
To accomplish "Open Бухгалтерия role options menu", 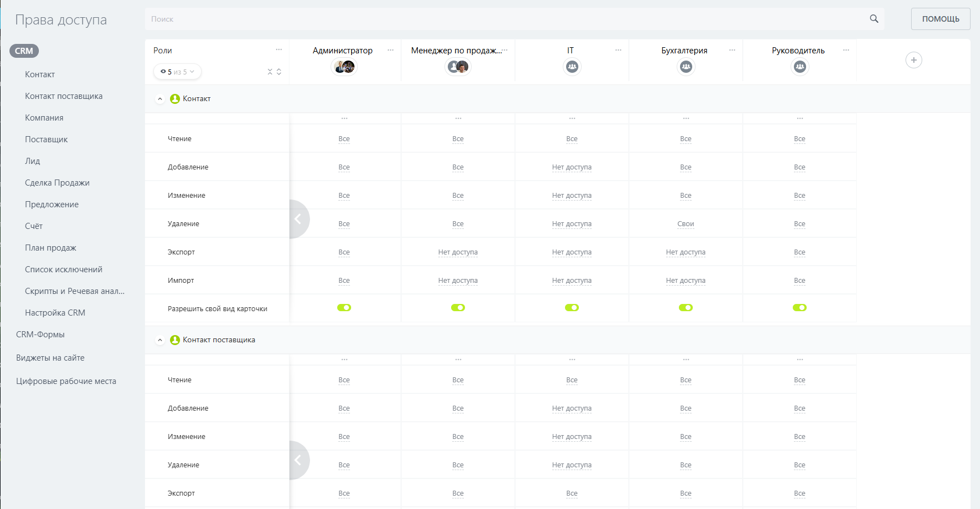I will click(732, 50).
